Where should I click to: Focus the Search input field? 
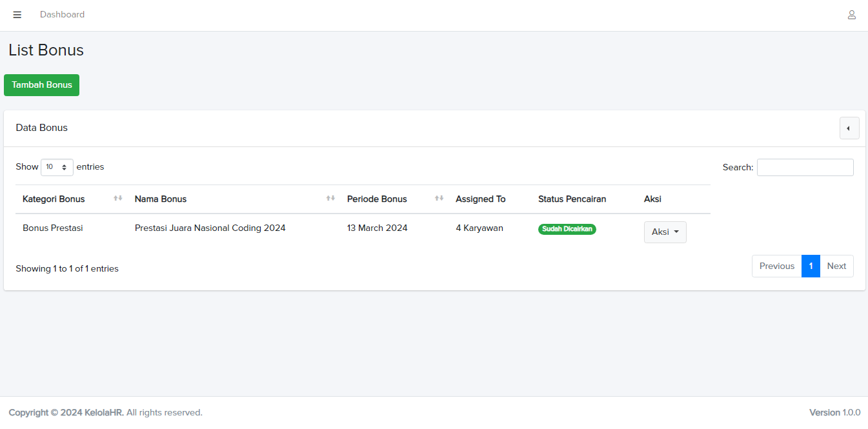pos(805,168)
